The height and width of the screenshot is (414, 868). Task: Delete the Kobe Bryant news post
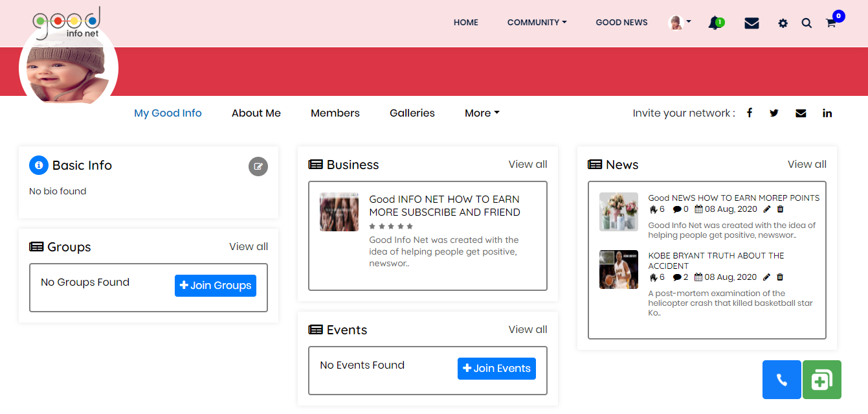tap(780, 277)
